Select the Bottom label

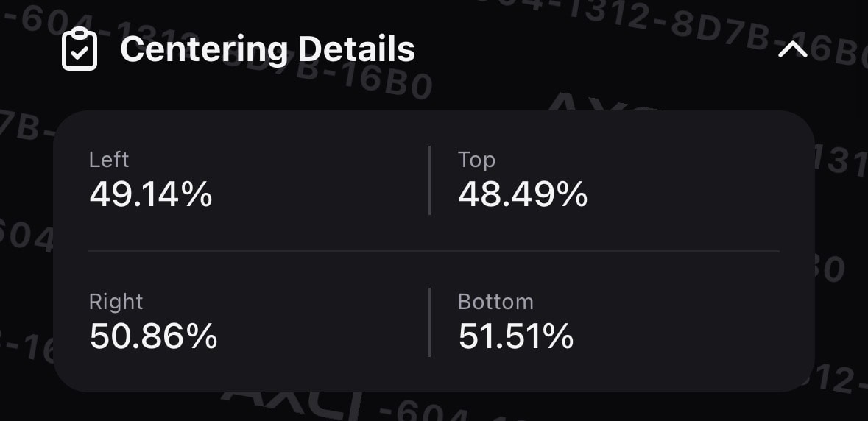pyautogui.click(x=495, y=302)
